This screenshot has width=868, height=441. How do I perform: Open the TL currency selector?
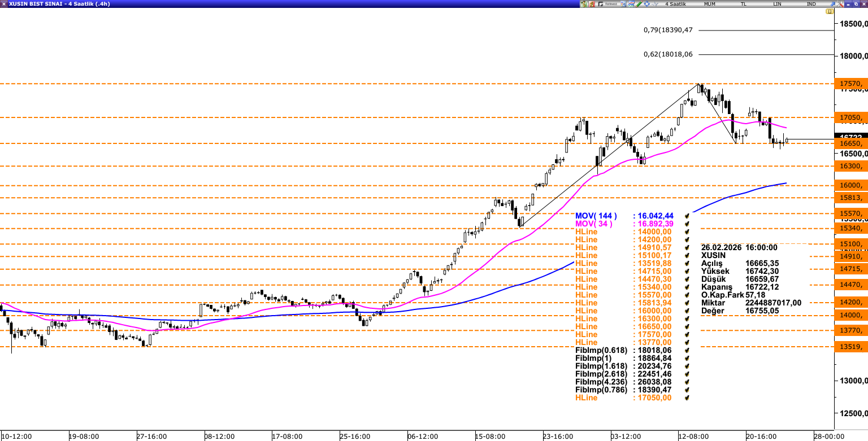744,4
